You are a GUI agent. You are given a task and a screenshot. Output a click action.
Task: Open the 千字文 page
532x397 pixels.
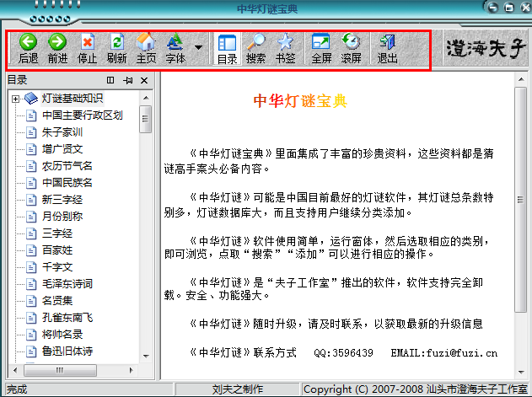(x=57, y=267)
